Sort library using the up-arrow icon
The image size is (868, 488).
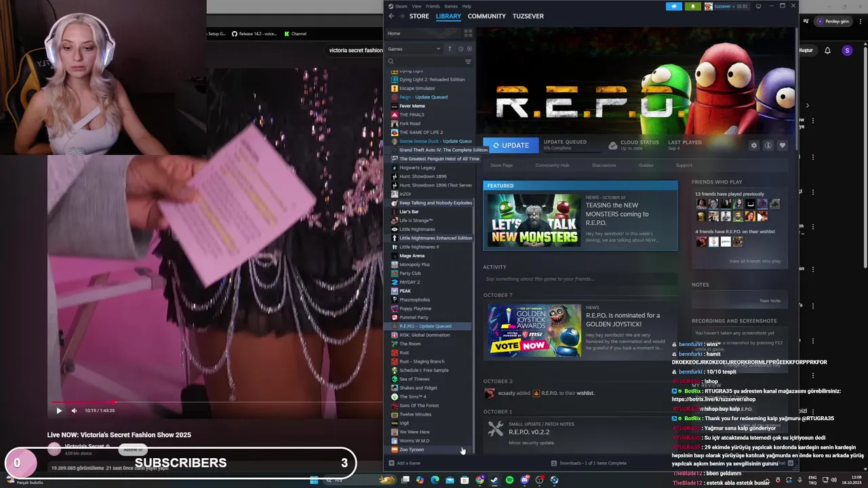pos(450,49)
